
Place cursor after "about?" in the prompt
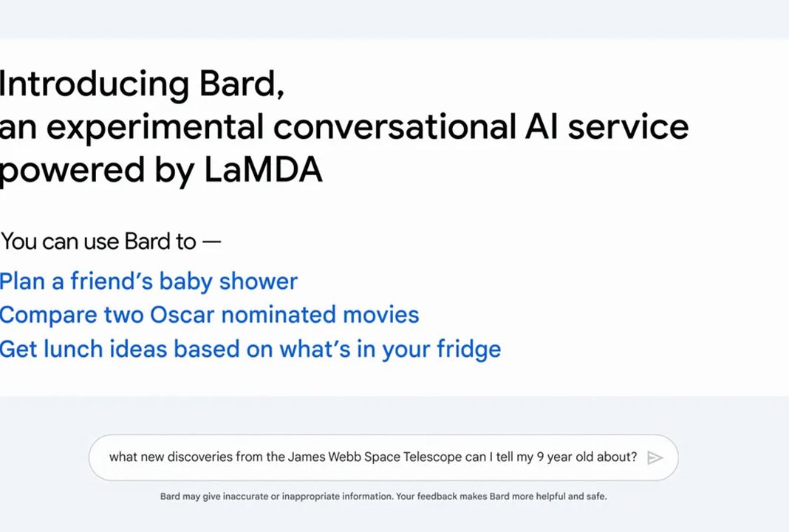tap(638, 457)
